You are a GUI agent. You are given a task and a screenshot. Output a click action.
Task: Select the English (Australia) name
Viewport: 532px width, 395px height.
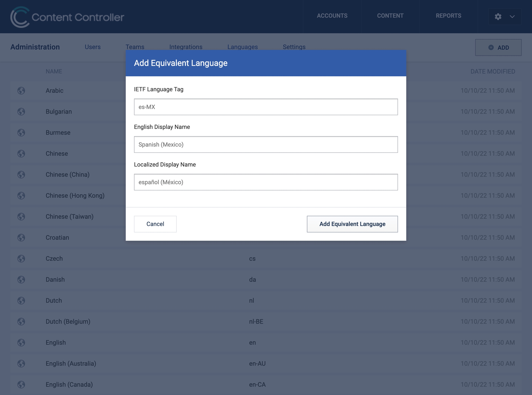point(71,364)
